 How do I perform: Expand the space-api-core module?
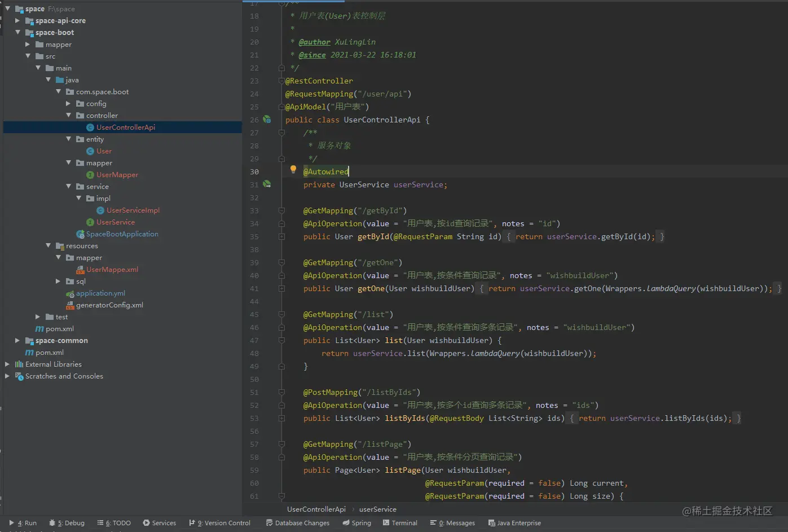[x=17, y=21]
